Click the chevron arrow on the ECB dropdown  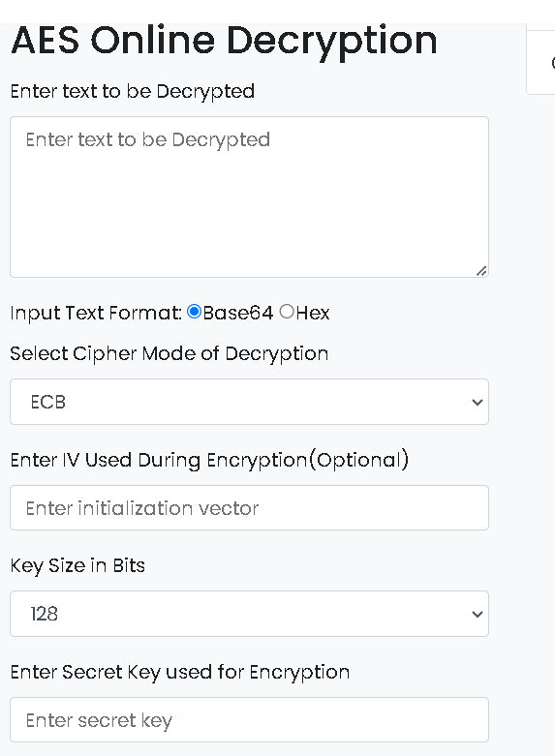click(x=478, y=402)
